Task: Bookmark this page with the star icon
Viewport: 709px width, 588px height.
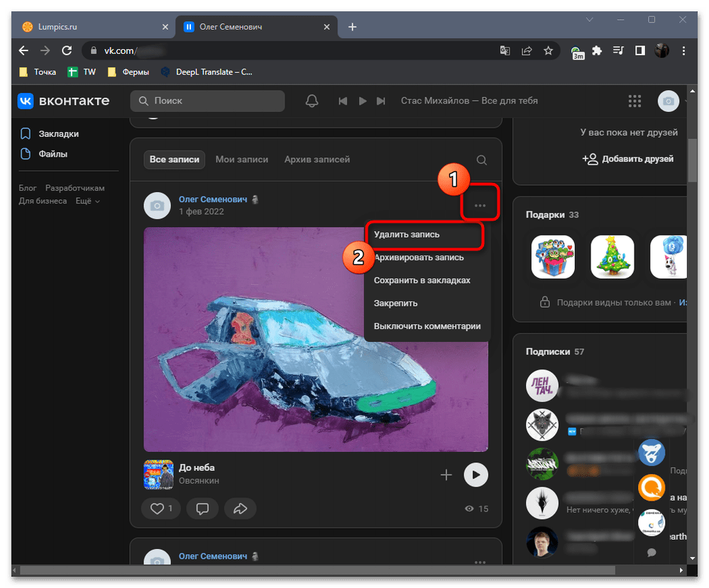Action: (x=548, y=50)
